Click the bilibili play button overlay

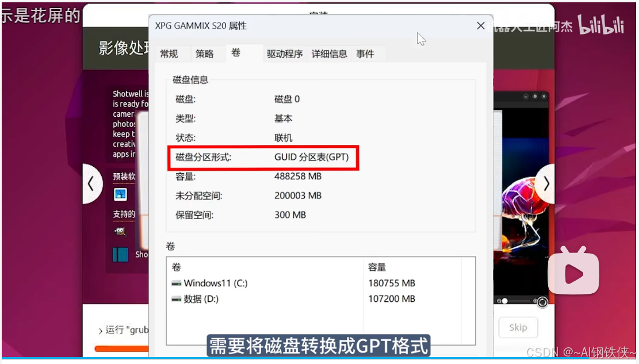coord(573,271)
